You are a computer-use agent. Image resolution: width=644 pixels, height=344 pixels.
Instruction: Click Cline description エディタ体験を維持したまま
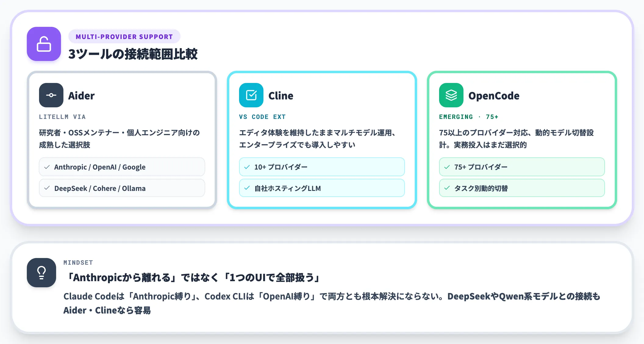[x=318, y=139]
